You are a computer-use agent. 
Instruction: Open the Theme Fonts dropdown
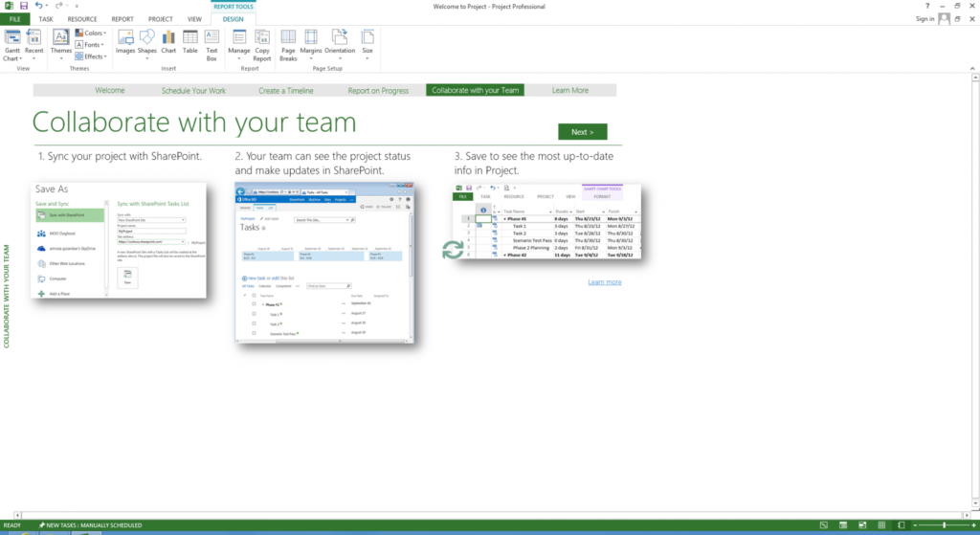pyautogui.click(x=90, y=44)
